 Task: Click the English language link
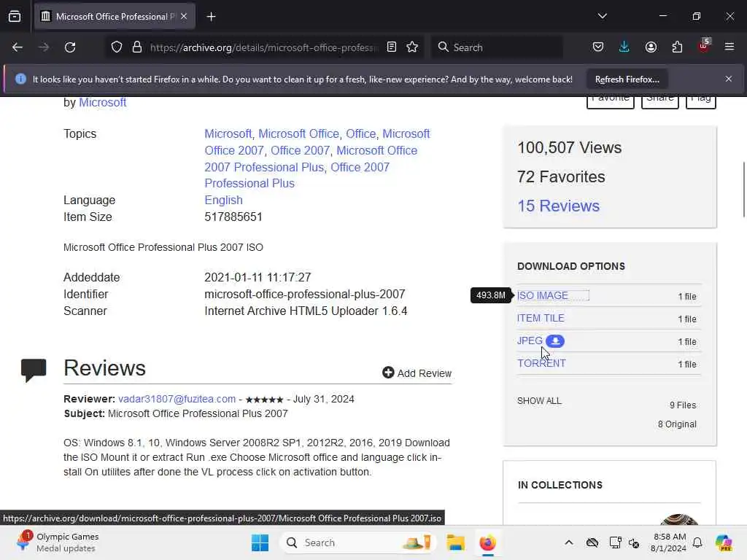(x=223, y=200)
